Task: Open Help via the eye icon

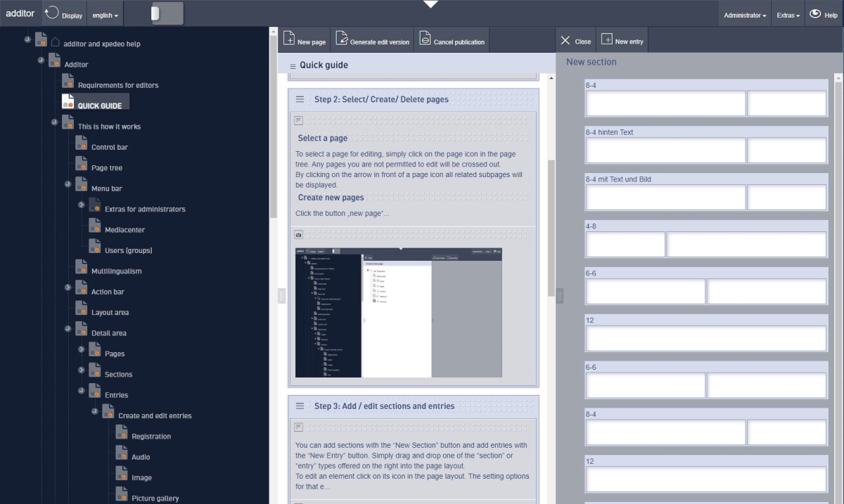Action: click(815, 13)
